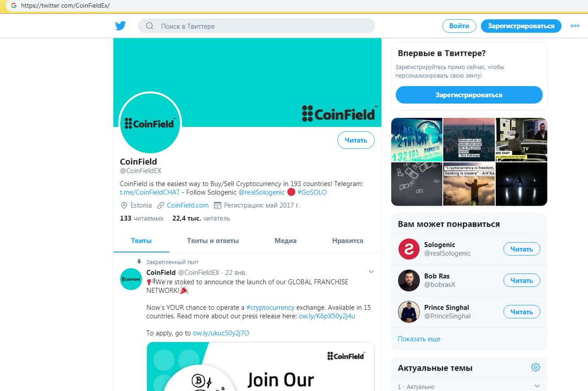Expand the first trending topic chevron
The height and width of the screenshot is (391, 588).
coord(537,386)
